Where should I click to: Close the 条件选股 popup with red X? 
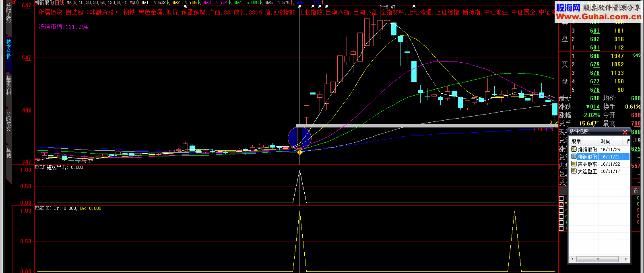click(x=625, y=132)
